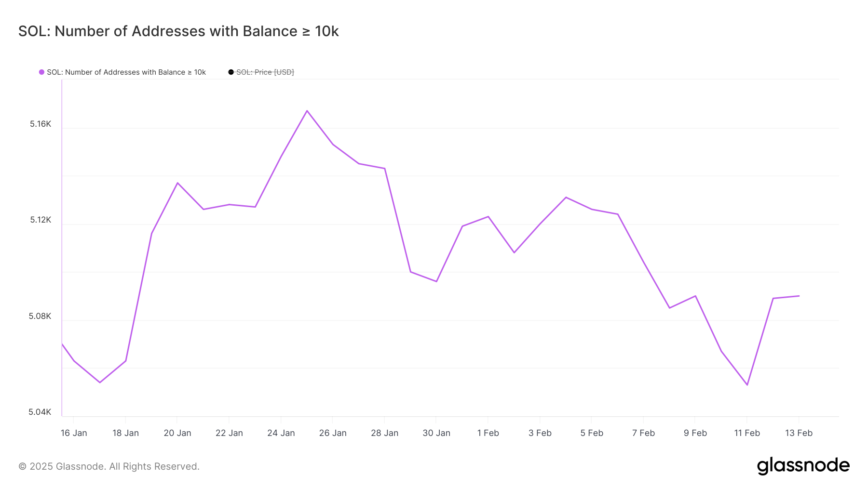Click the black legend dot for SOL Price

coord(231,72)
